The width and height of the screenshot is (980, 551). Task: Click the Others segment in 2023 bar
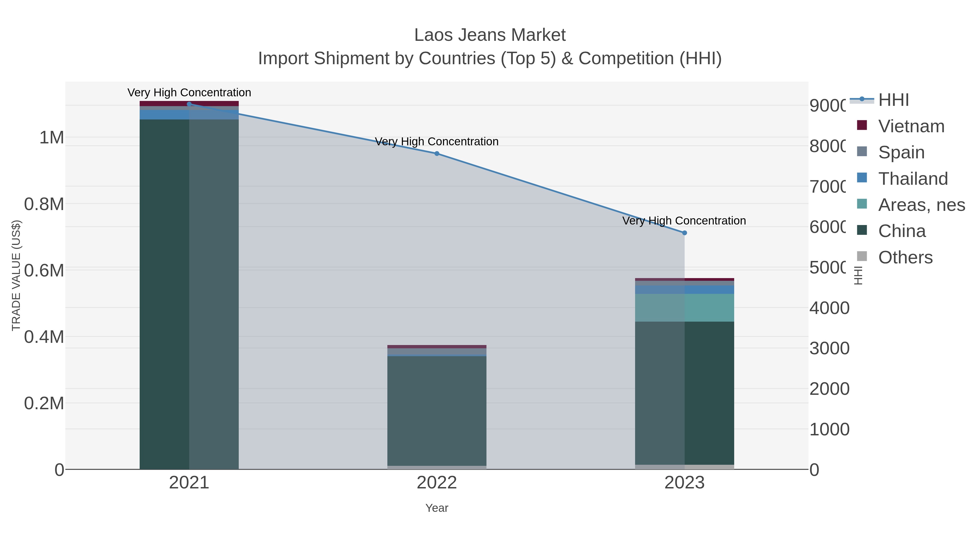pos(684,467)
